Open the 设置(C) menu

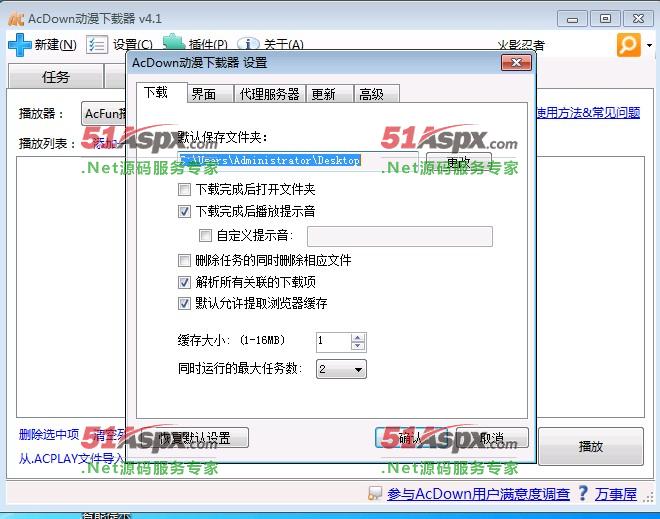pyautogui.click(x=133, y=45)
